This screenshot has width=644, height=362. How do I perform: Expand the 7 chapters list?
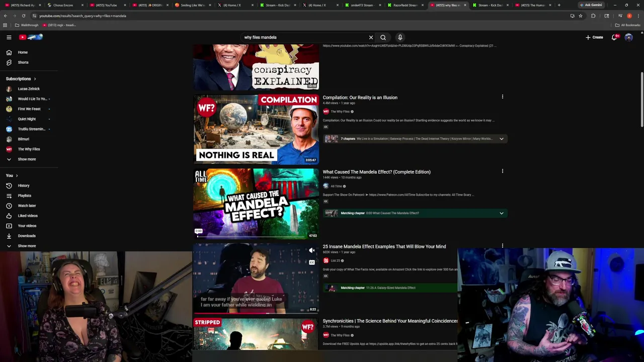[501, 139]
